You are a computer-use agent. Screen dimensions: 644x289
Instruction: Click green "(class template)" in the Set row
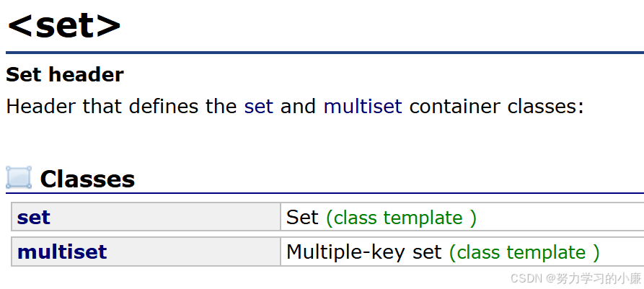pos(401,218)
